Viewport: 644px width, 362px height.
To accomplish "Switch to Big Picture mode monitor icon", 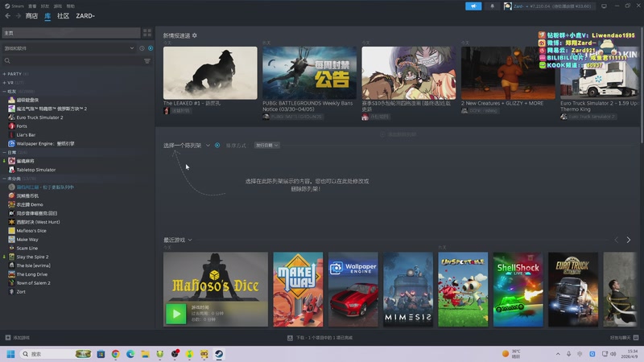I will pos(604,6).
